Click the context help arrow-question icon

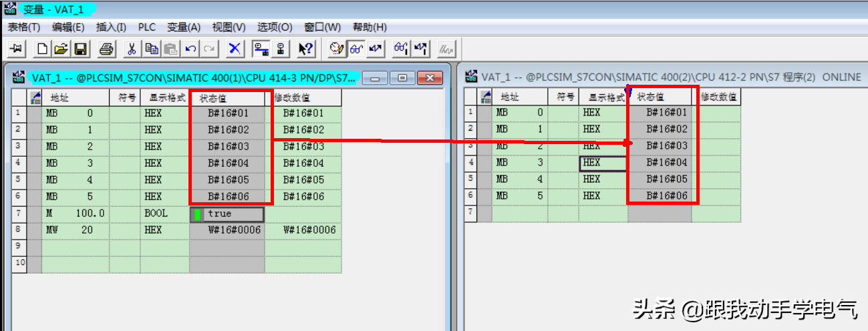[x=305, y=49]
